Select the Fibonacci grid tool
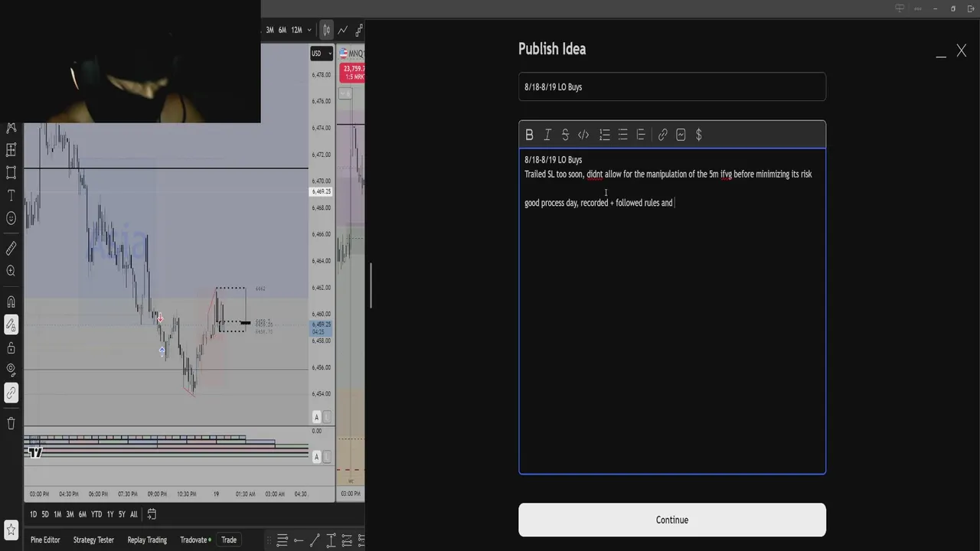 click(11, 150)
